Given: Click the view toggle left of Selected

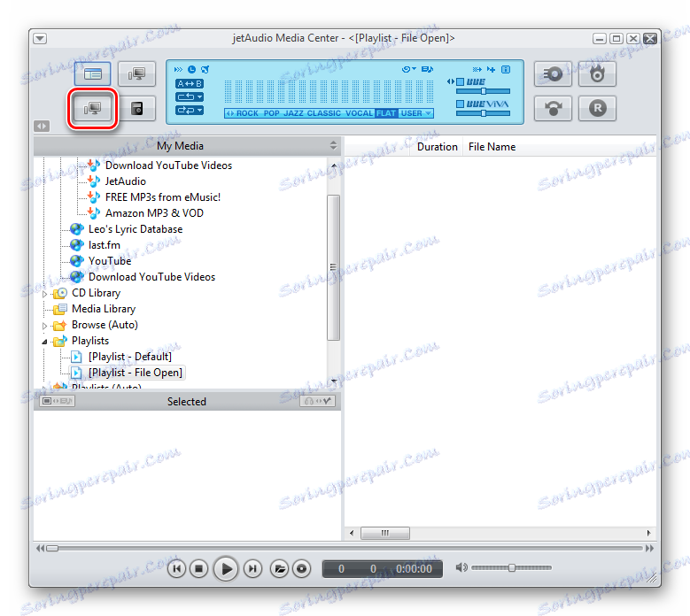Looking at the screenshot, I should [57, 401].
